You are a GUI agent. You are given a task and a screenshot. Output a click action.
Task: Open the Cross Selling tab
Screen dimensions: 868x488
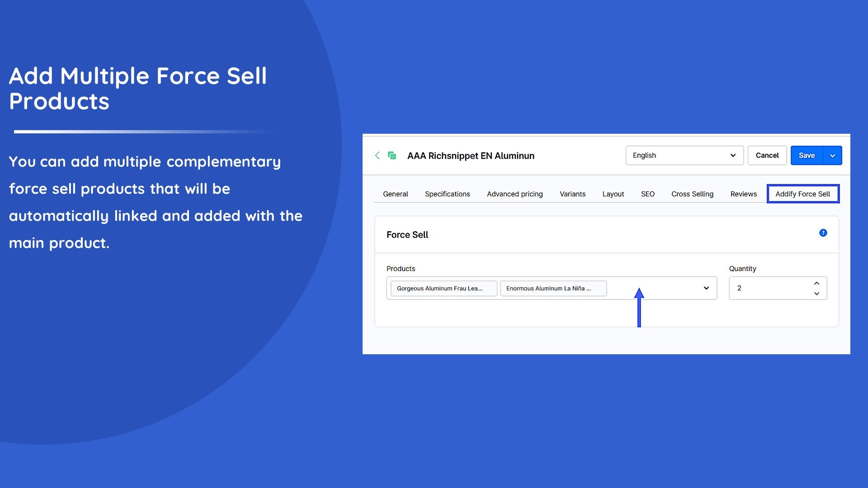coord(692,194)
